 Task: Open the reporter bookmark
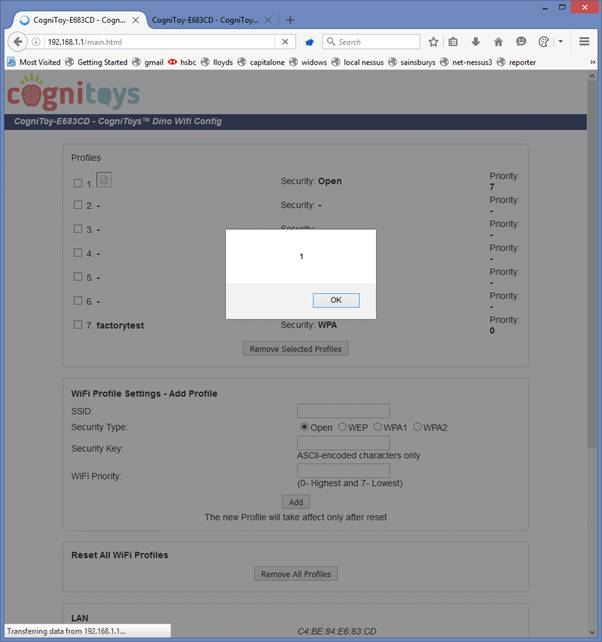coord(516,62)
